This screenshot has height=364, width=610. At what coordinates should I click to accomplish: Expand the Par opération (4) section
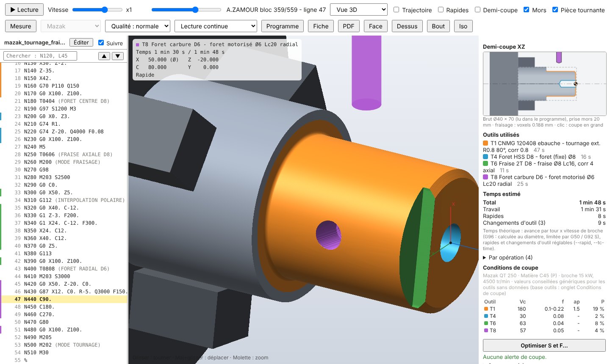(508, 258)
